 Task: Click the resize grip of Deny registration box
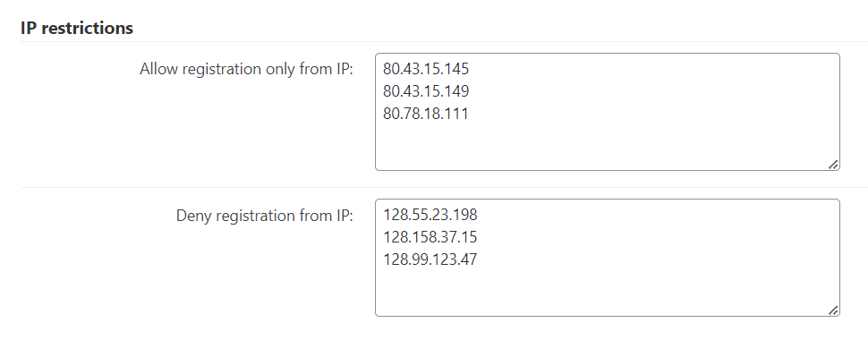click(833, 310)
